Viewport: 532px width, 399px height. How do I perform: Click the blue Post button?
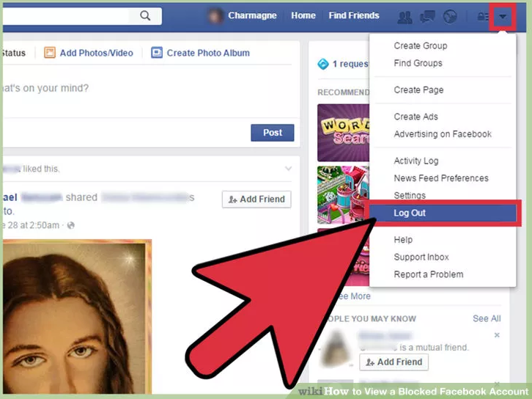pyautogui.click(x=273, y=133)
